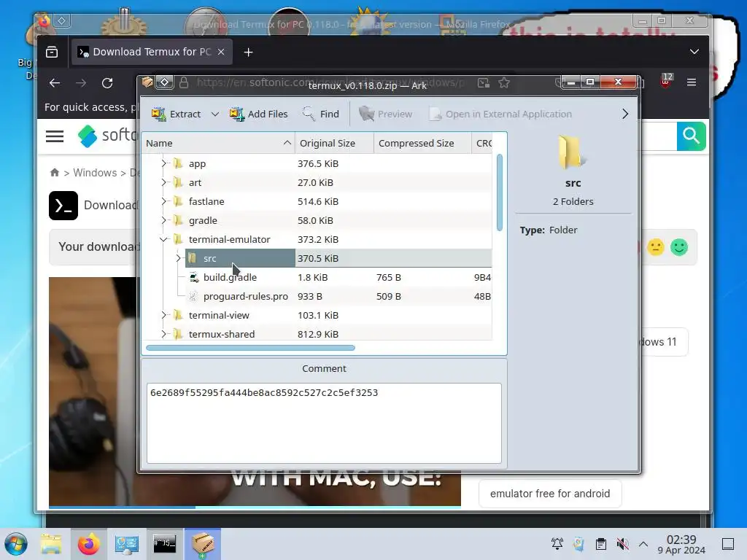This screenshot has width=747, height=560.
Task: Switch to Firefox in taskbar
Action: 88,544
